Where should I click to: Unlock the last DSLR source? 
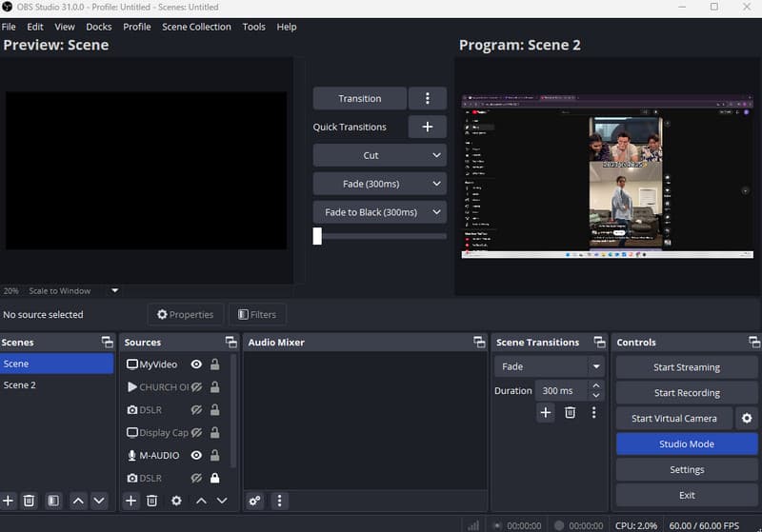click(x=215, y=478)
